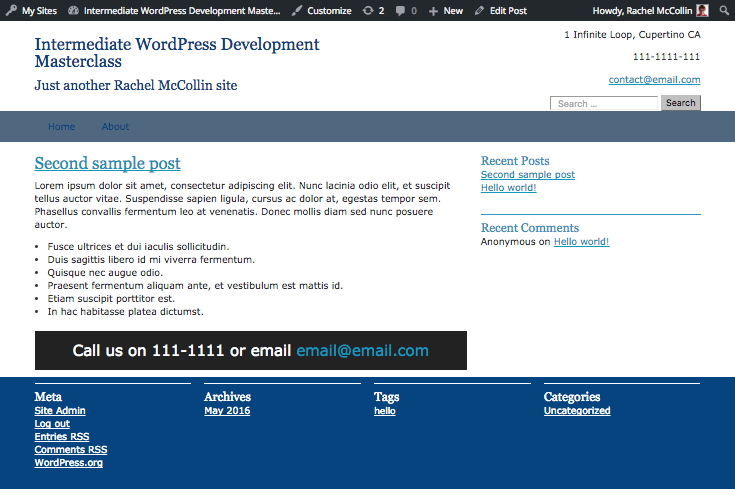Click the Recent Comments widget heading
The image size is (735, 498).
530,228
